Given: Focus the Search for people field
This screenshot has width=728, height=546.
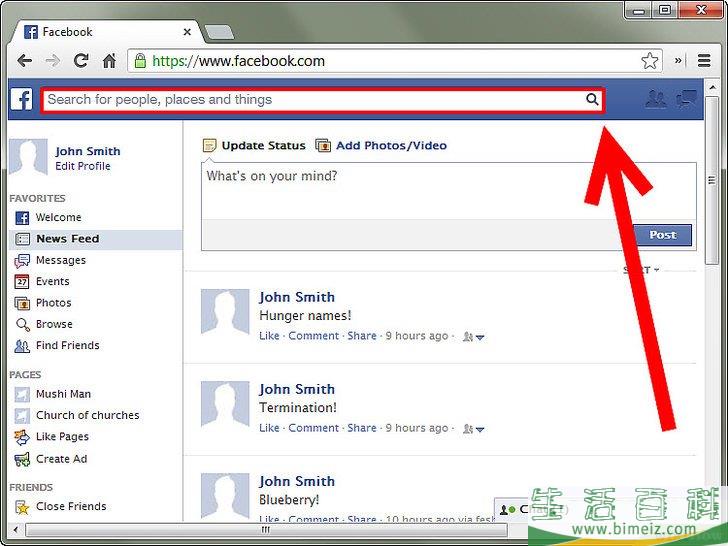Looking at the screenshot, I should [x=323, y=100].
